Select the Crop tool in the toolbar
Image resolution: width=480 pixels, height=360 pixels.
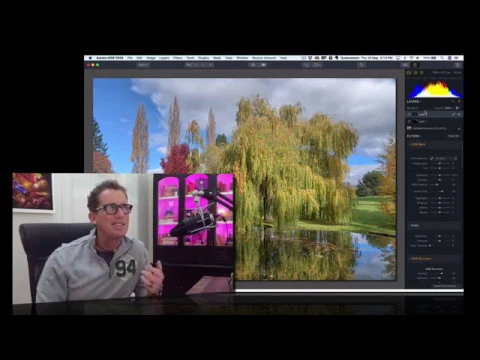click(361, 65)
